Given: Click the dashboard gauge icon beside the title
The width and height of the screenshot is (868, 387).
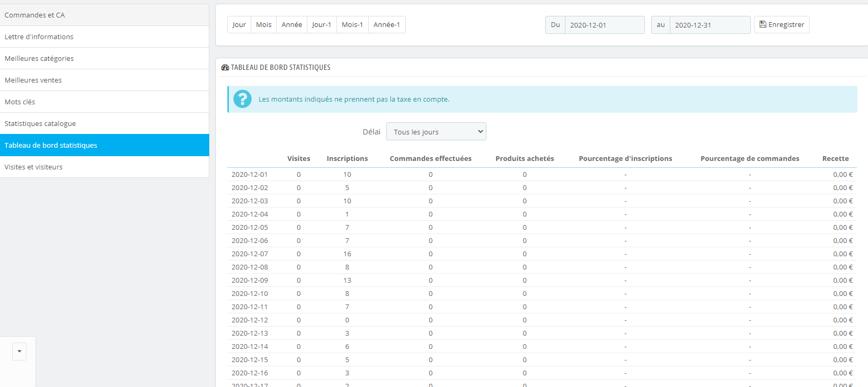Looking at the screenshot, I should coord(225,67).
